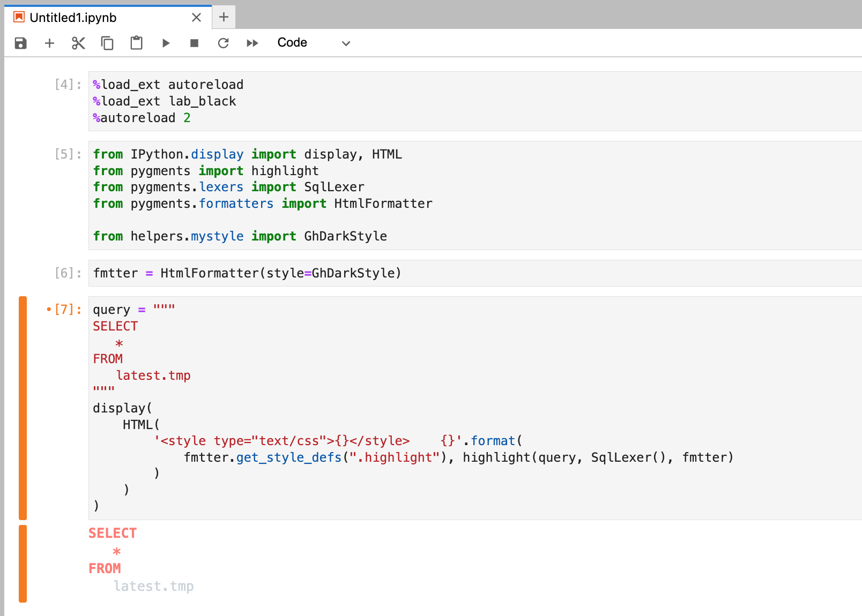Select the SELECT output text

click(x=112, y=532)
